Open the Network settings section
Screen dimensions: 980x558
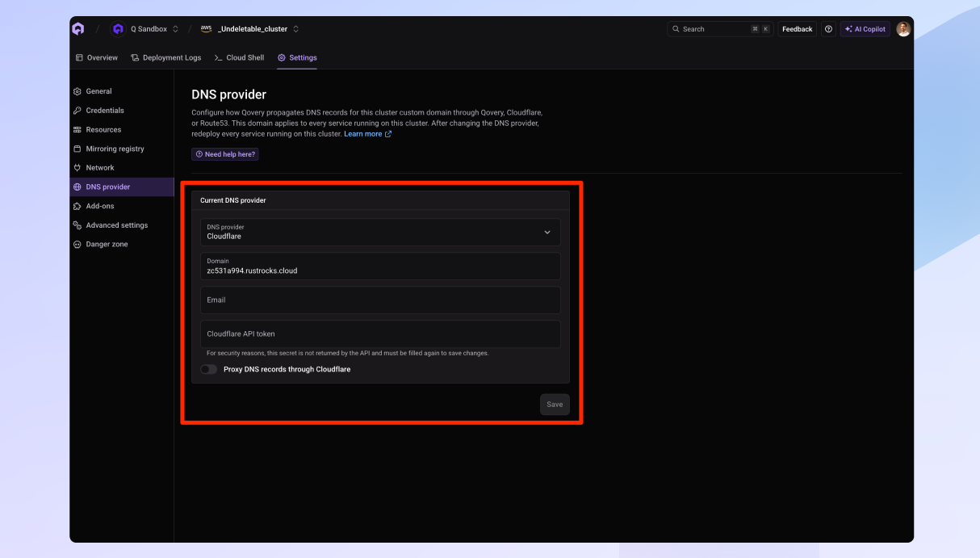122,168
